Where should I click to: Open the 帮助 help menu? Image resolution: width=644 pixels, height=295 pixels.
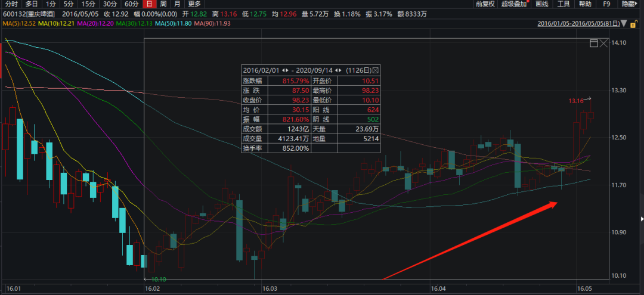pyautogui.click(x=585, y=4)
